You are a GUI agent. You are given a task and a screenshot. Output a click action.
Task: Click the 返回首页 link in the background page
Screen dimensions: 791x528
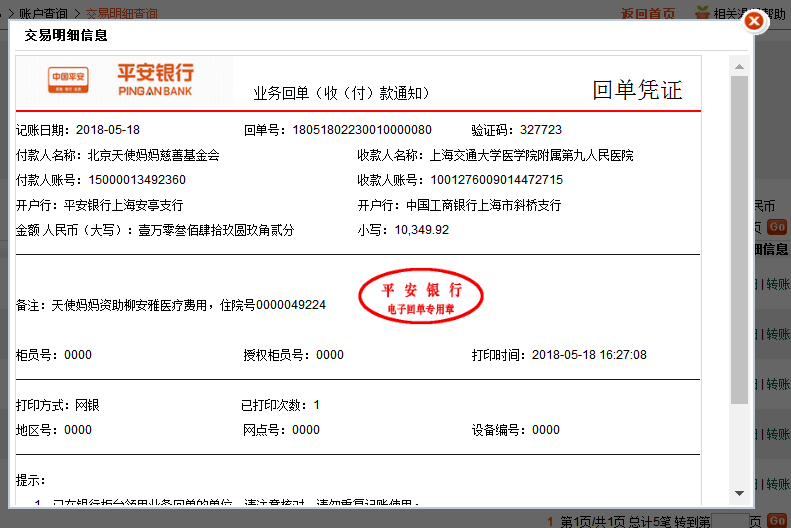click(x=648, y=14)
